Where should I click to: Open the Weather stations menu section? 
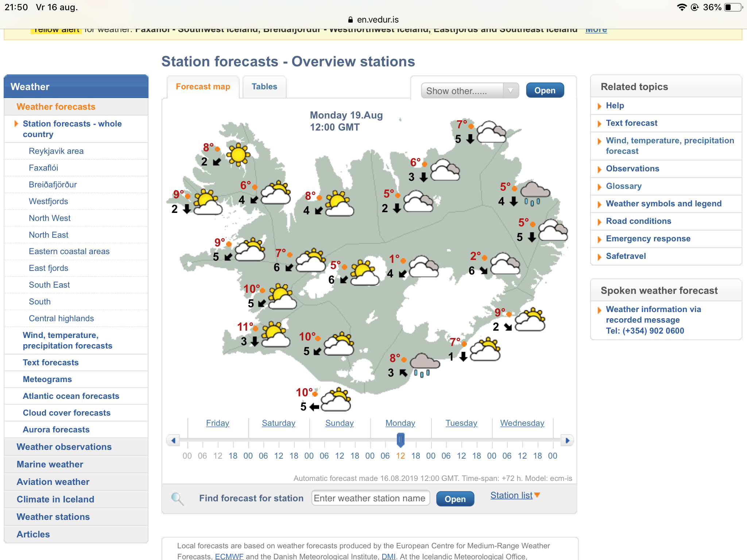coord(53,517)
